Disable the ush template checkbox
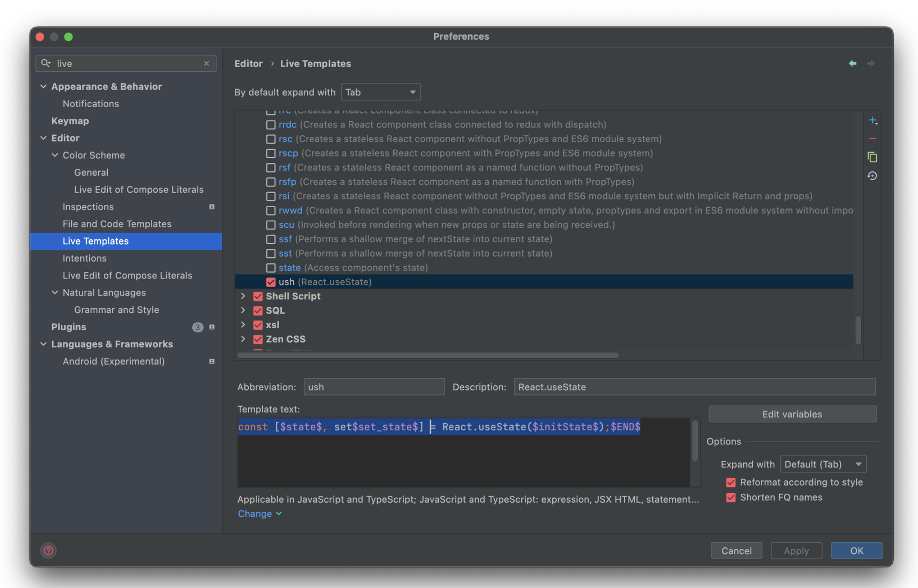 click(x=271, y=282)
